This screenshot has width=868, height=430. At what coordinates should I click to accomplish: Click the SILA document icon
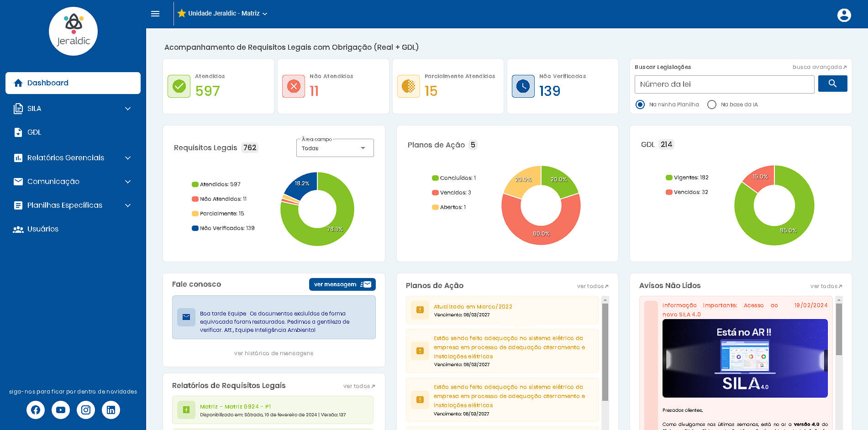[x=18, y=109]
